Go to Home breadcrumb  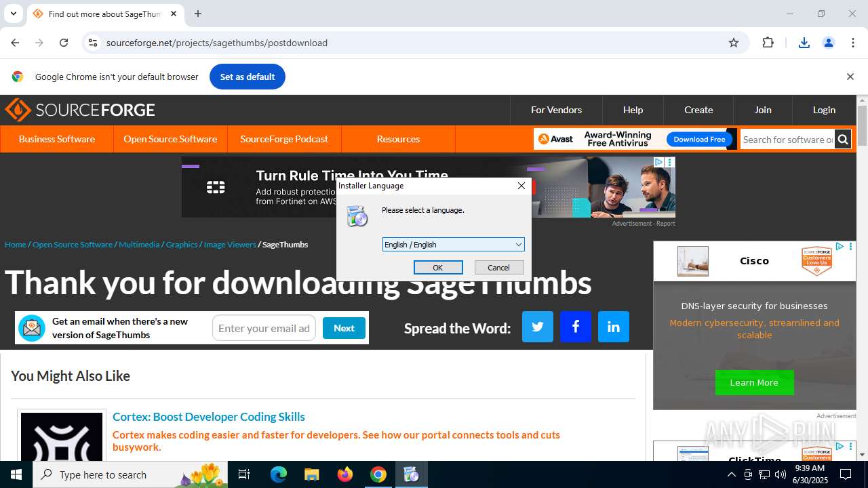[15, 245]
